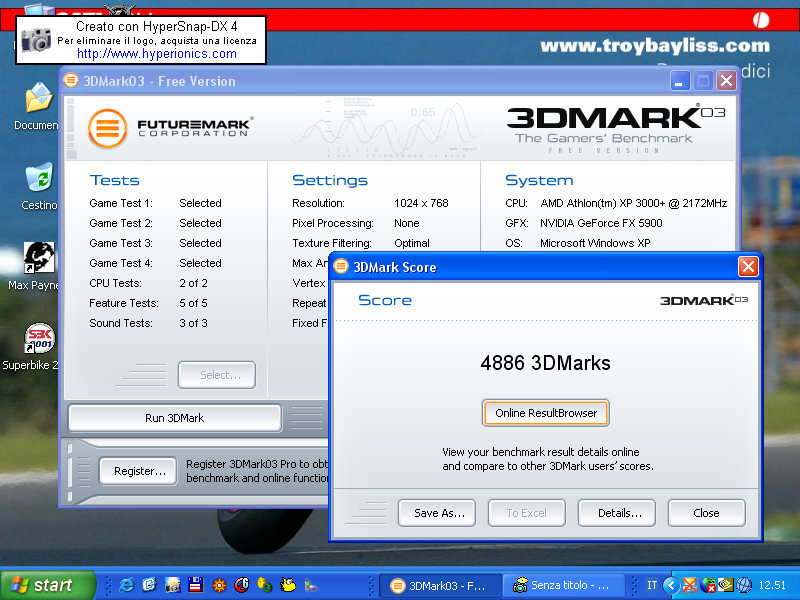Click the HyperSnap camera logo icon
The image size is (800, 600).
36,40
